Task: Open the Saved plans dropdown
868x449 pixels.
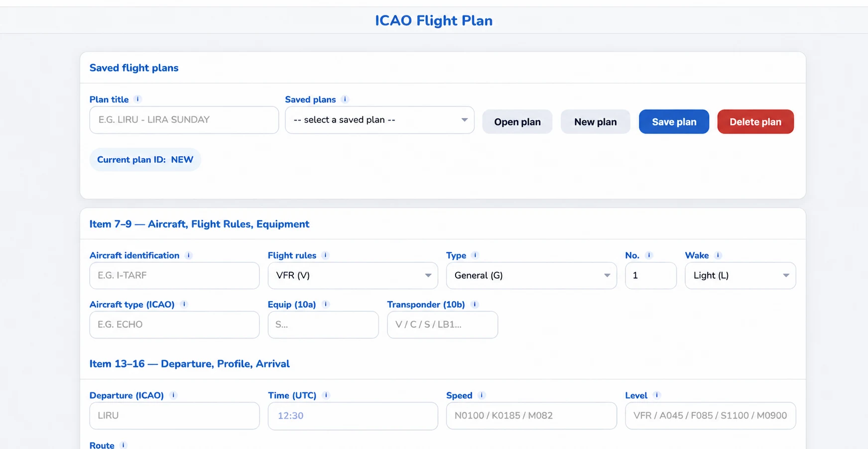Action: [379, 120]
